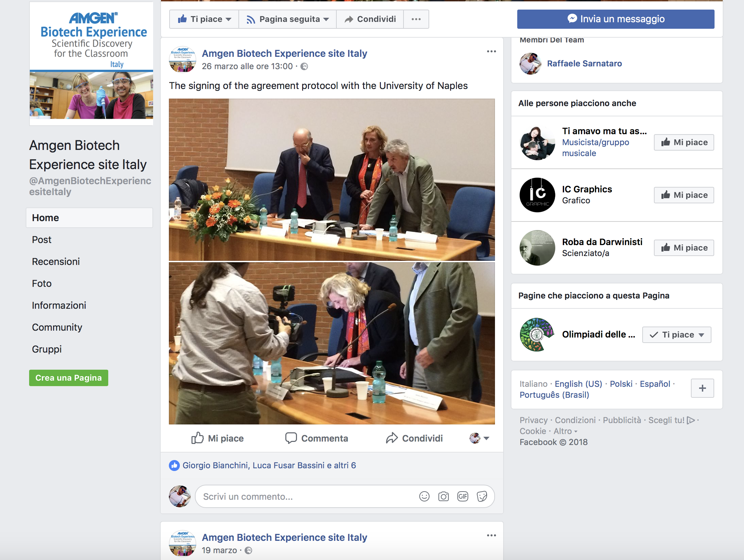Open the Condizioni footer link
This screenshot has width=744, height=560.
(575, 420)
